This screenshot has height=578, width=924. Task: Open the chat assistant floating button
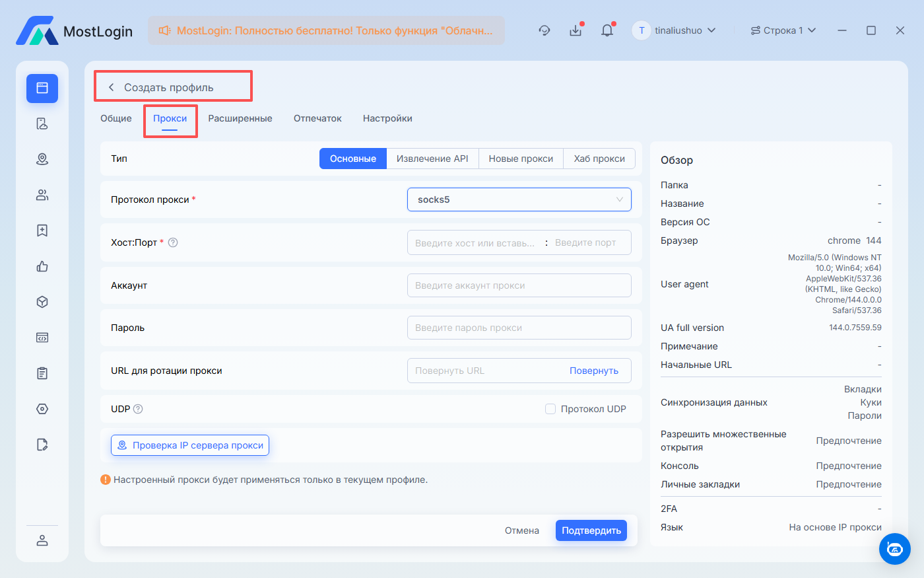click(x=894, y=548)
